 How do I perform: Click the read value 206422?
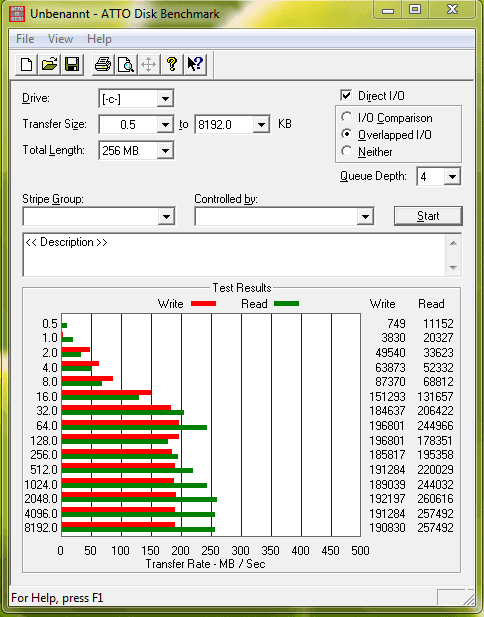[x=435, y=411]
